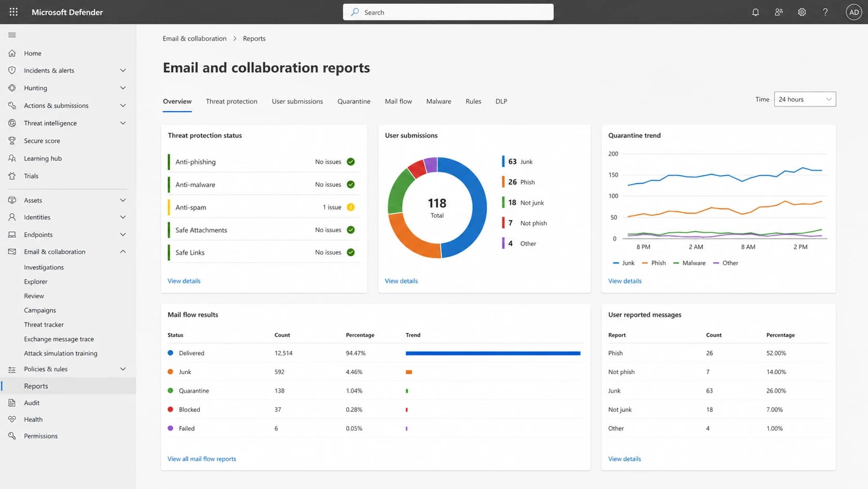Click the Audit document icon
This screenshot has width=868, height=489.
pos(12,403)
